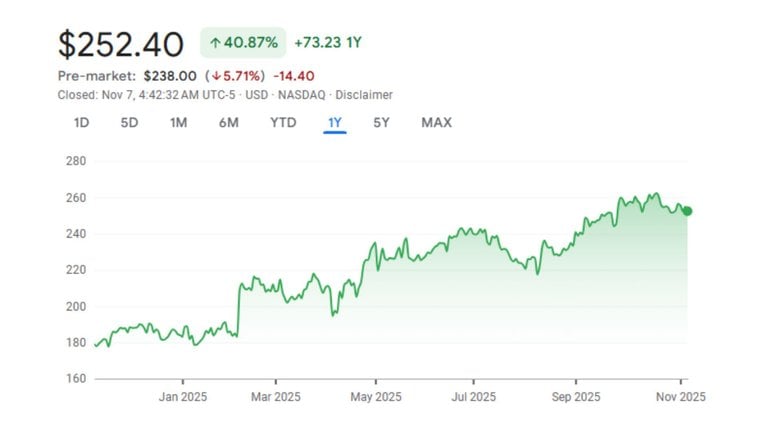
Task: Click the pre-market $238.00 price
Action: (172, 76)
